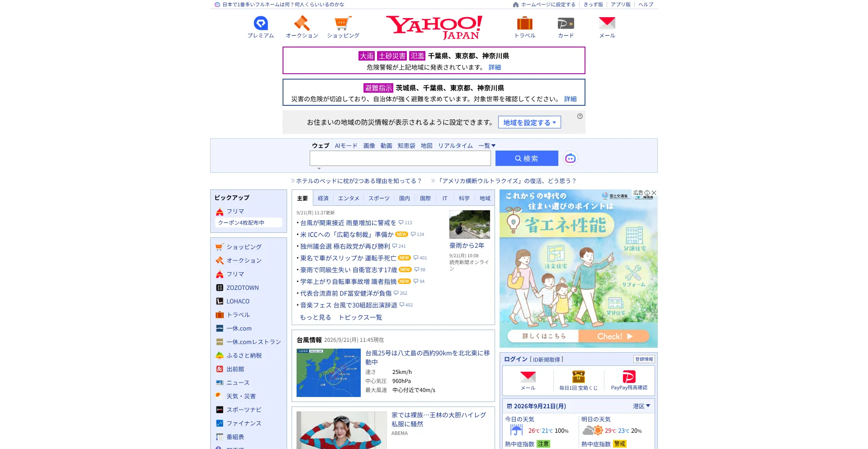Select the 地域 news tab
The width and height of the screenshot is (868, 449).
(485, 198)
